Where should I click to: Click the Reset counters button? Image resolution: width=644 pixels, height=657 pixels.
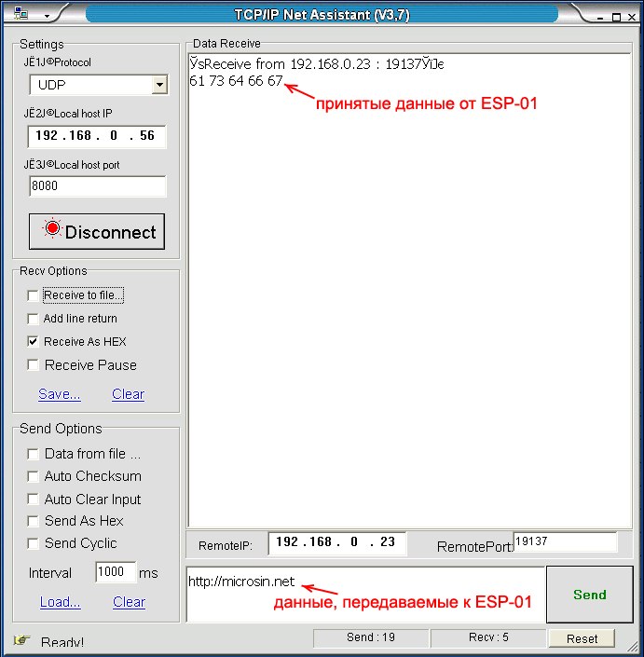point(582,638)
